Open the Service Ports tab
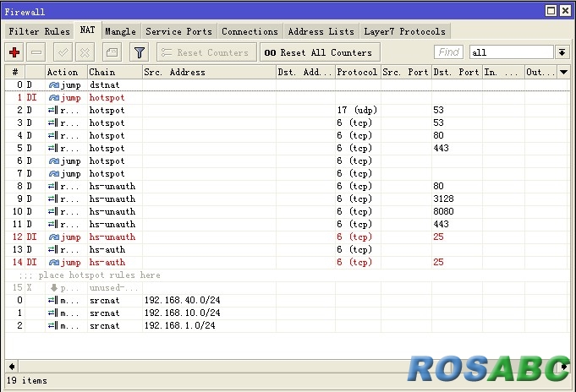 (x=179, y=31)
